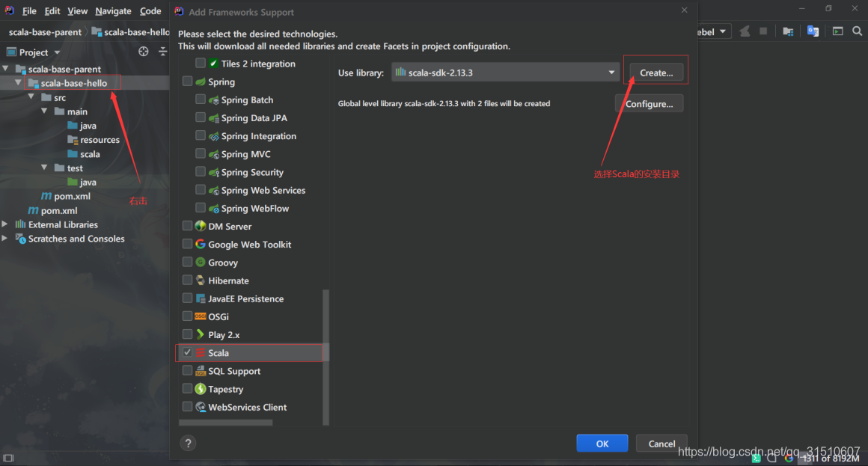Viewport: 868px width, 466px height.
Task: Open the View menu
Action: pos(78,11)
